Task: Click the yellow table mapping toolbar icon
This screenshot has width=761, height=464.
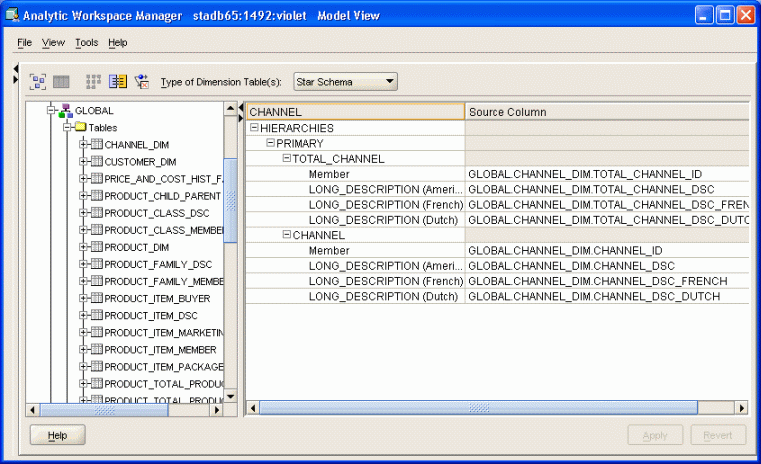Action: [118, 81]
